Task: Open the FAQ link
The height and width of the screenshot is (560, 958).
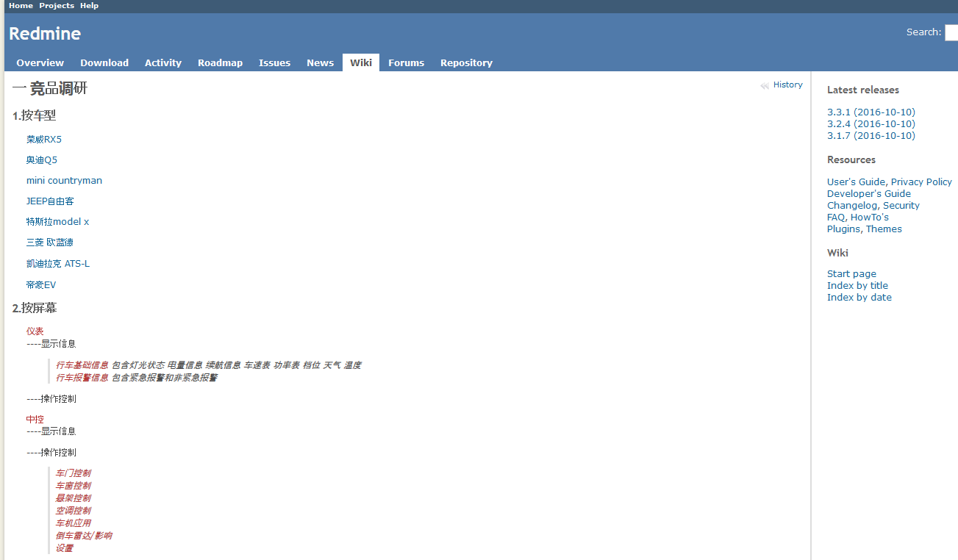Action: 836,217
